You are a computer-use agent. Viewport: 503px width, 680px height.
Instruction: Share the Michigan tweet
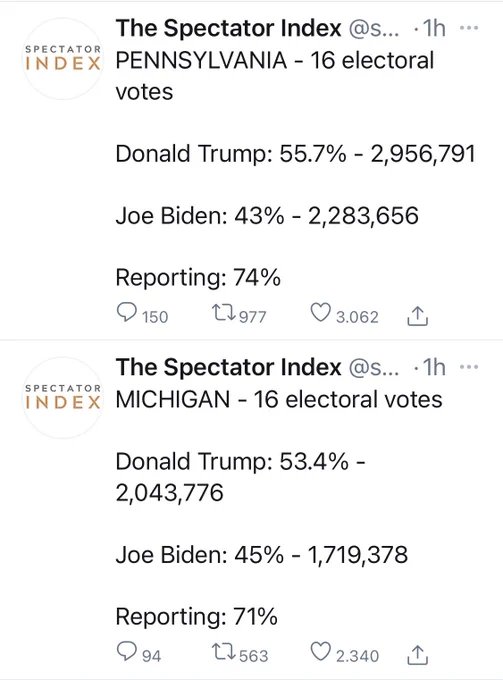point(418,655)
